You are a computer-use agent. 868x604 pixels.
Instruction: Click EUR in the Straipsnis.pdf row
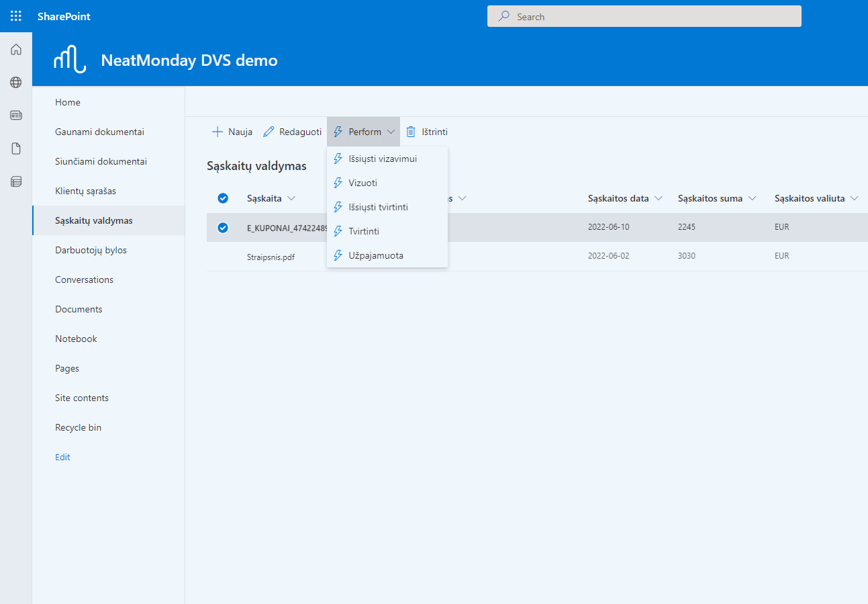pyautogui.click(x=782, y=256)
